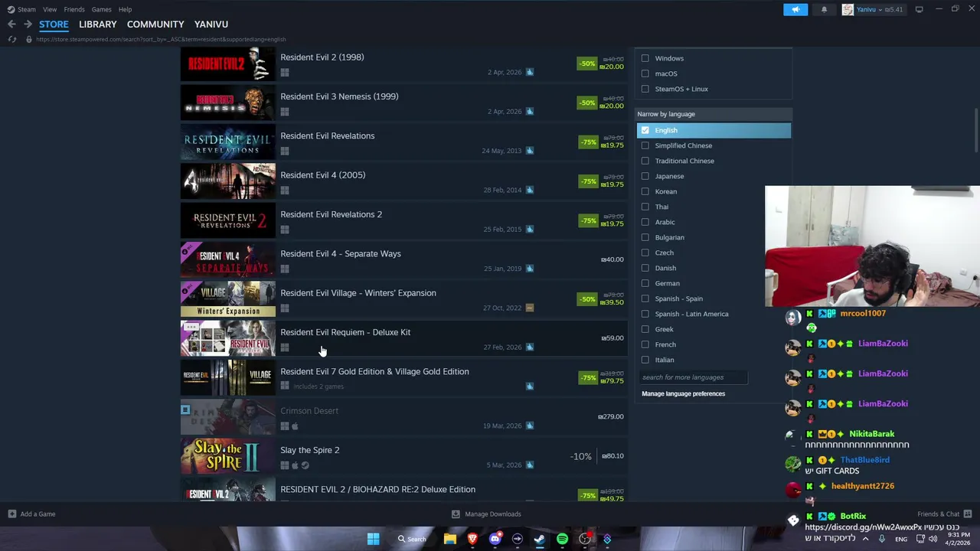Click the Resident Evil Revelations thumbnail
The height and width of the screenshot is (551, 980).
click(x=228, y=142)
